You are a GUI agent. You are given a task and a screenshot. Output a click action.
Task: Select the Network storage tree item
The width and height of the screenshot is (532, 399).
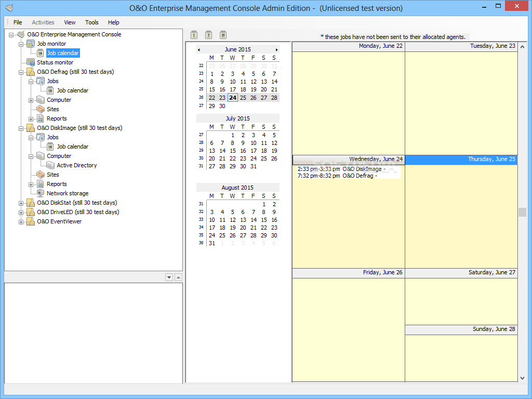click(68, 193)
